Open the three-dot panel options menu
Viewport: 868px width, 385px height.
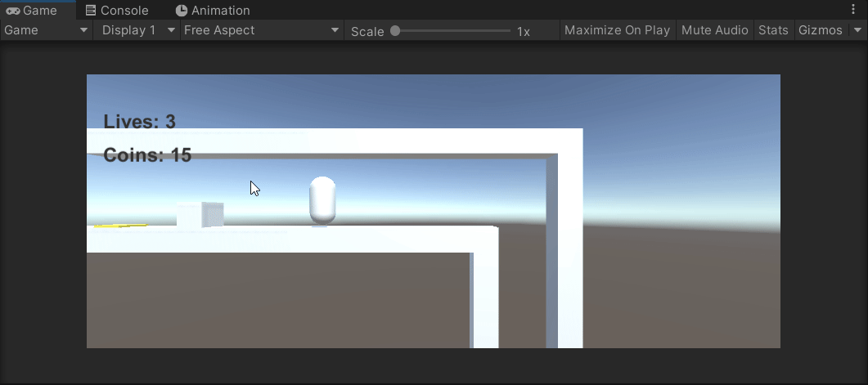[x=853, y=10]
